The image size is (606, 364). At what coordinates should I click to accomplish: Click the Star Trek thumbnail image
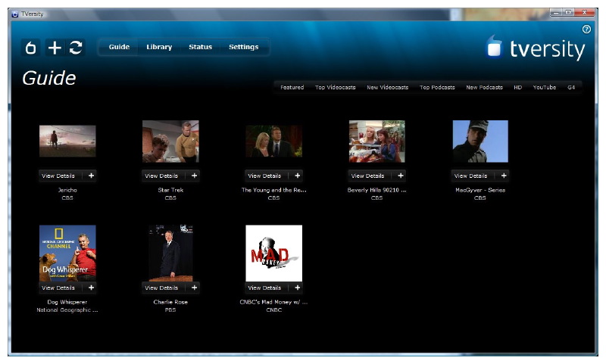point(170,142)
